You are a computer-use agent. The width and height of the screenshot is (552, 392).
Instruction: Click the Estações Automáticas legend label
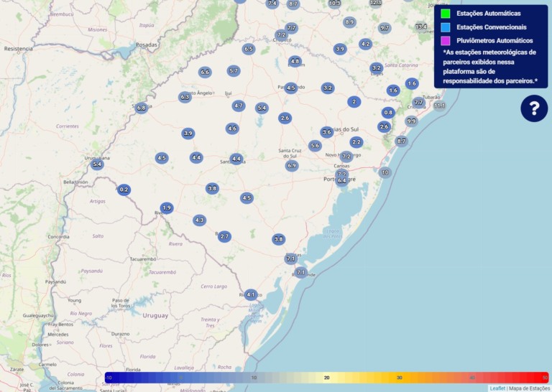(x=489, y=14)
